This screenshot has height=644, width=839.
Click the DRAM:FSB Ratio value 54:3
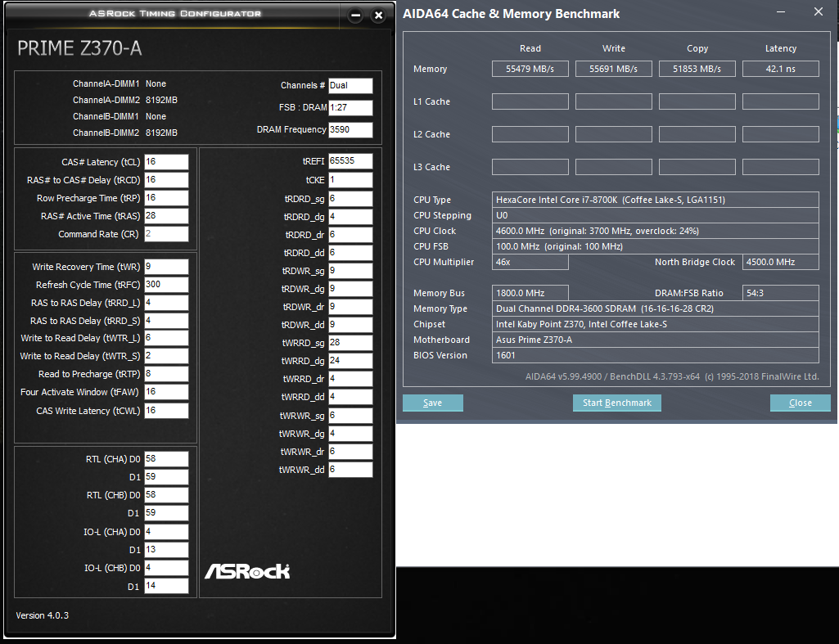(x=781, y=293)
